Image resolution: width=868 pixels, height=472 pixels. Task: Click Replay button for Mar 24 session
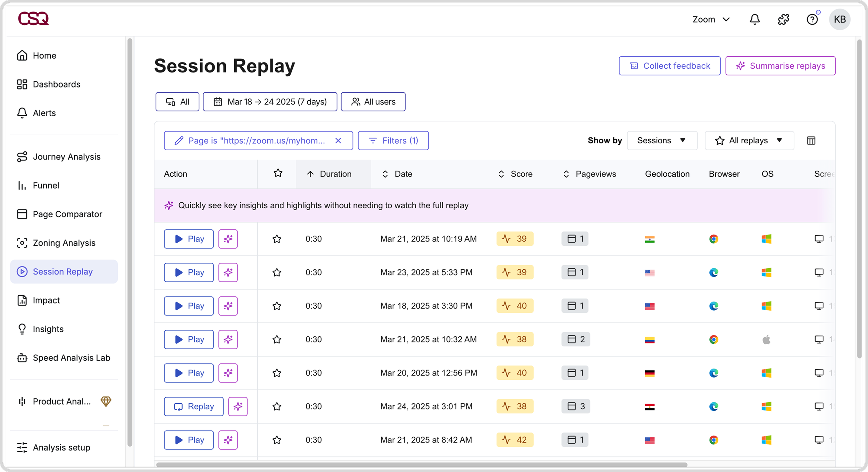pos(194,406)
